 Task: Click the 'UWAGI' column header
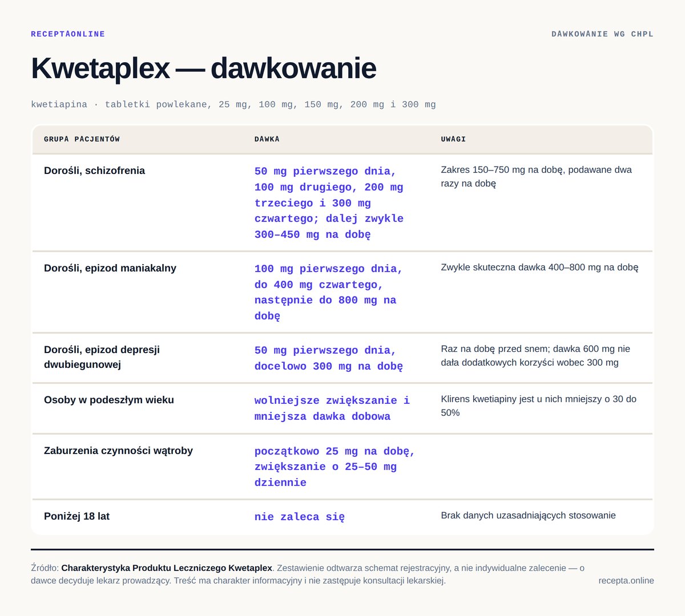click(453, 139)
